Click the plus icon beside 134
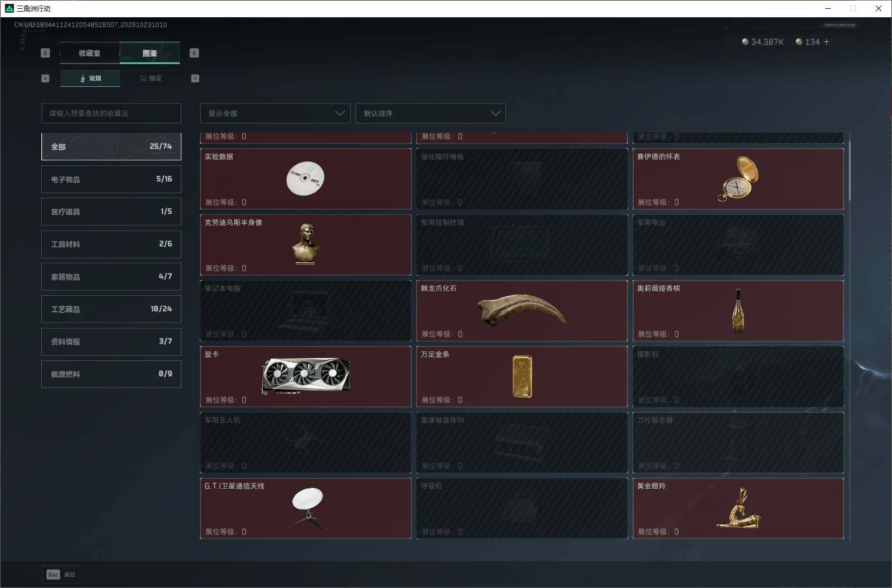The height and width of the screenshot is (588, 892). tap(826, 42)
